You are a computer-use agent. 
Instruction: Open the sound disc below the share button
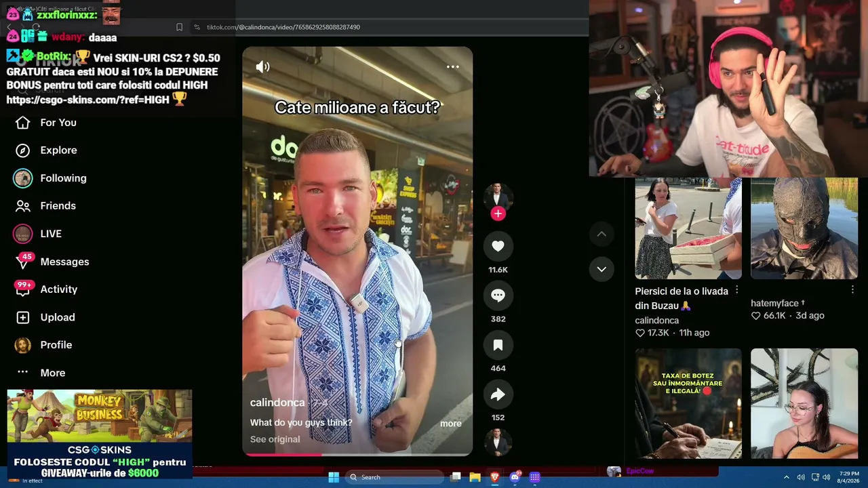tap(498, 442)
